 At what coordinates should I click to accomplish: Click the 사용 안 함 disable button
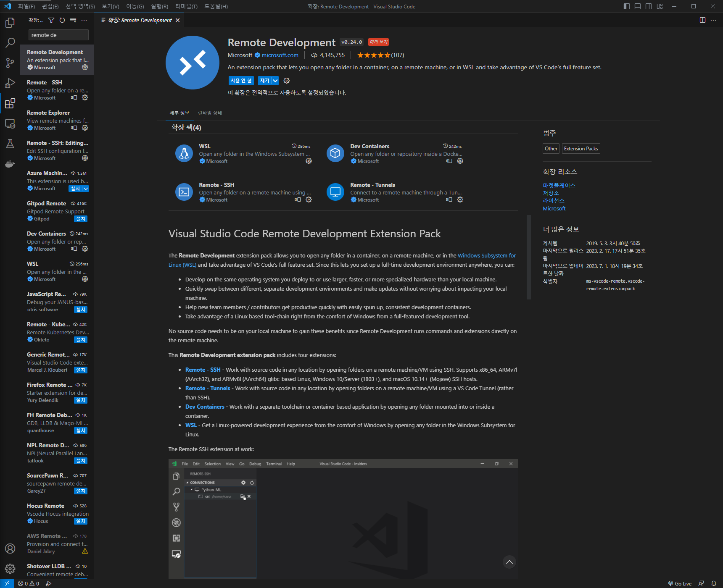point(241,81)
